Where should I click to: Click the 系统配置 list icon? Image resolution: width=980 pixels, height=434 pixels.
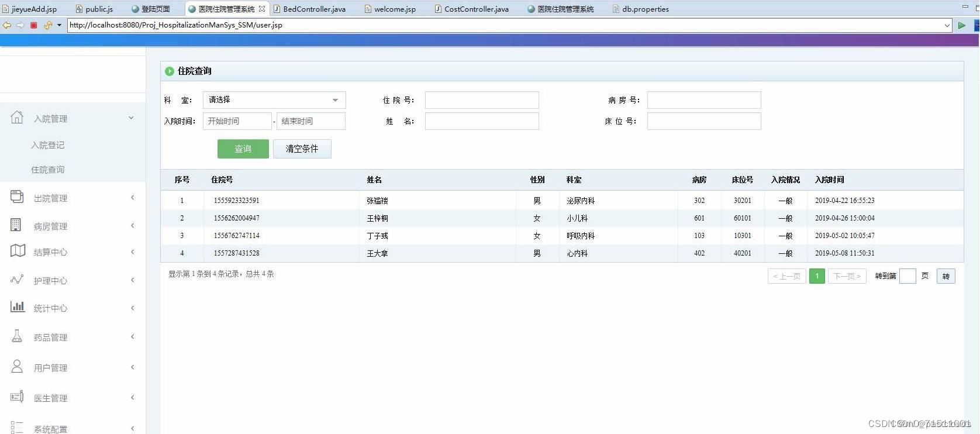[x=17, y=427]
